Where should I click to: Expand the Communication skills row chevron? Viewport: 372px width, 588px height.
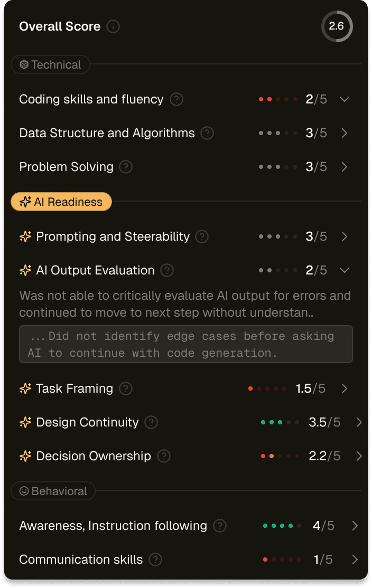tap(355, 559)
